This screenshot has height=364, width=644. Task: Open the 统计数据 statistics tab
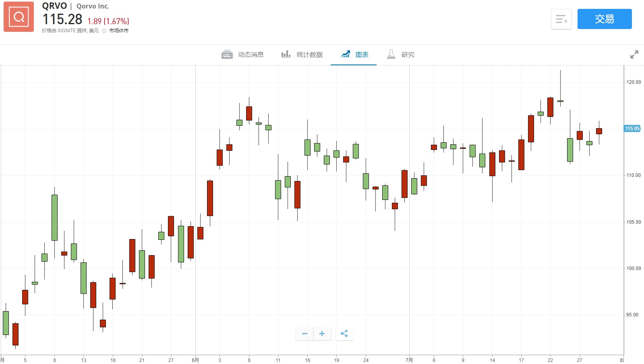[309, 54]
